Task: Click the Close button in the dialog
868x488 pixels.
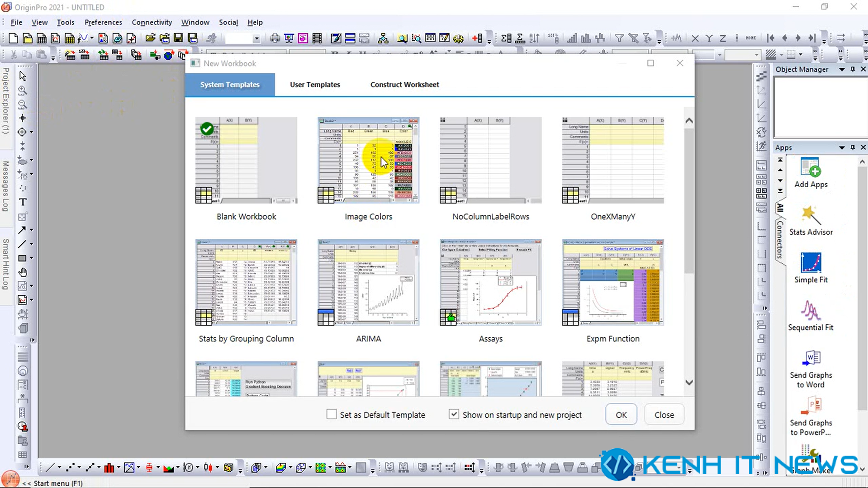Action: [664, 415]
